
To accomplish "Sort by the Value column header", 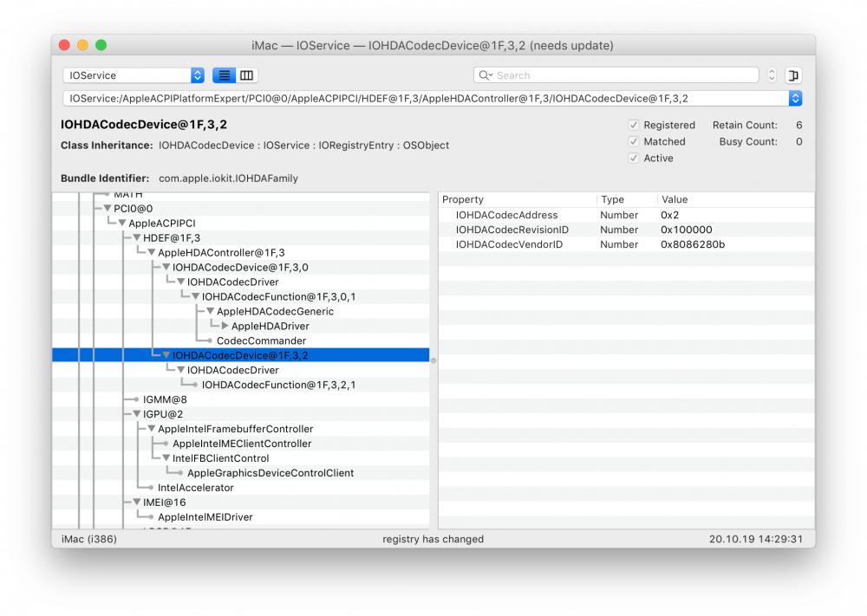I will click(735, 199).
